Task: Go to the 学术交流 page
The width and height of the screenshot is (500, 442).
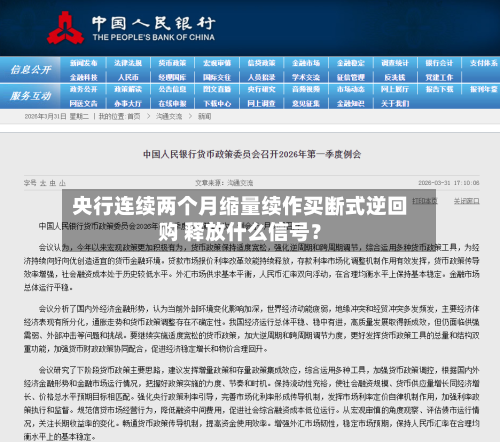Action: pos(306,77)
